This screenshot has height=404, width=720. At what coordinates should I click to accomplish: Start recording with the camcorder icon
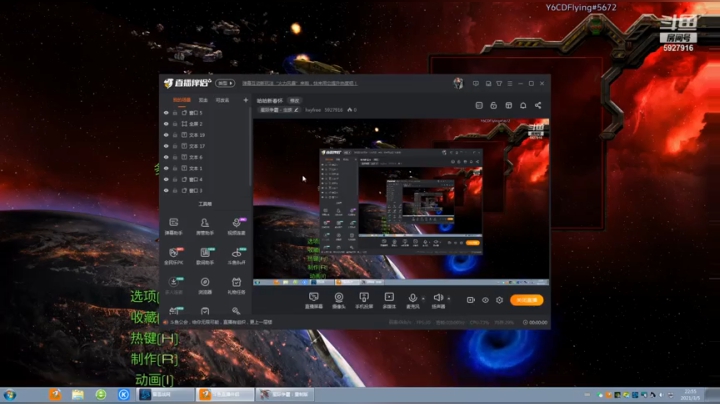tap(471, 300)
